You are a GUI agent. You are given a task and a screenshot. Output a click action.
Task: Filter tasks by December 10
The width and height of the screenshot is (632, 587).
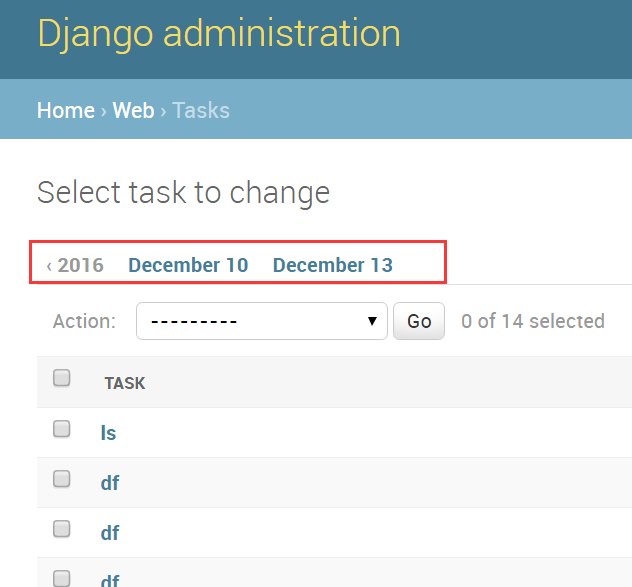point(188,265)
